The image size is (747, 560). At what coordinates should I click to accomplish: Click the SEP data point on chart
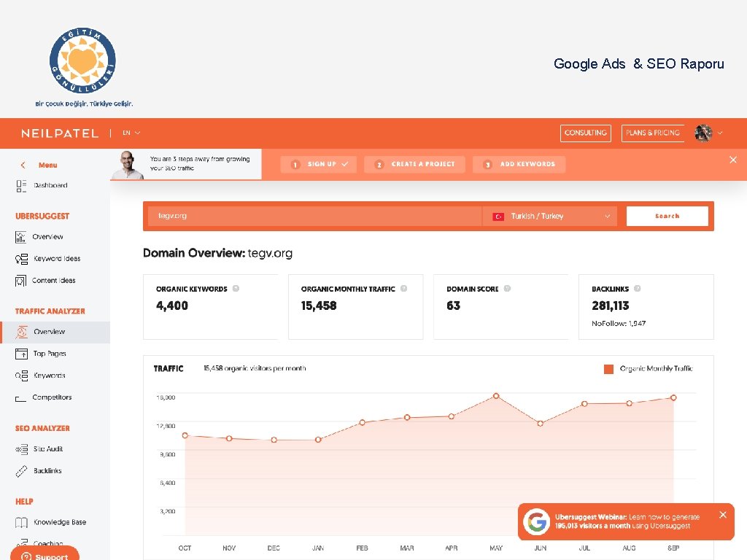coord(673,397)
